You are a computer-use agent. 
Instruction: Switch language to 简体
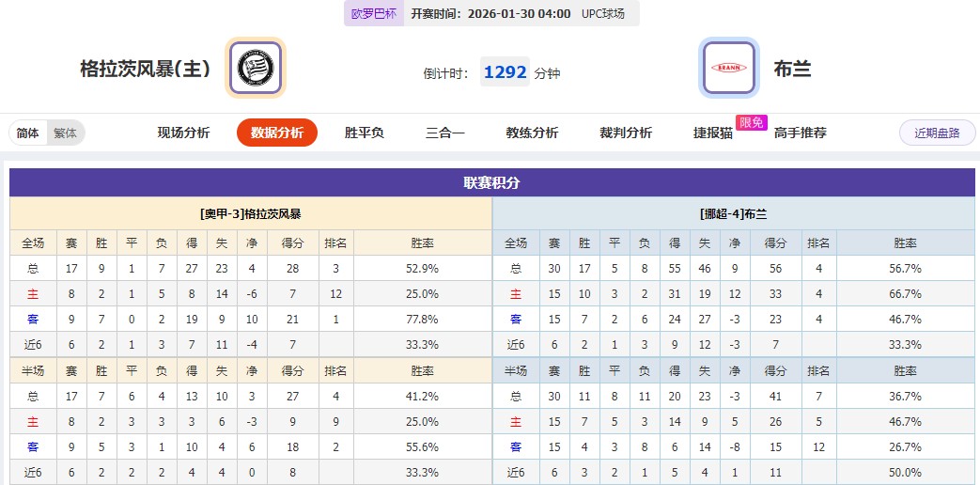point(28,133)
